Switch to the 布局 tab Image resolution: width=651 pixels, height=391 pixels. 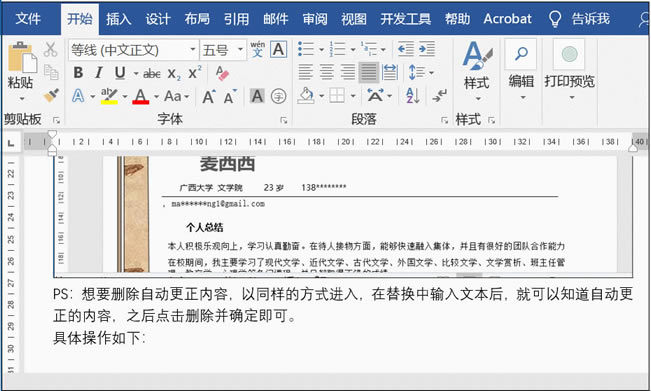[197, 19]
